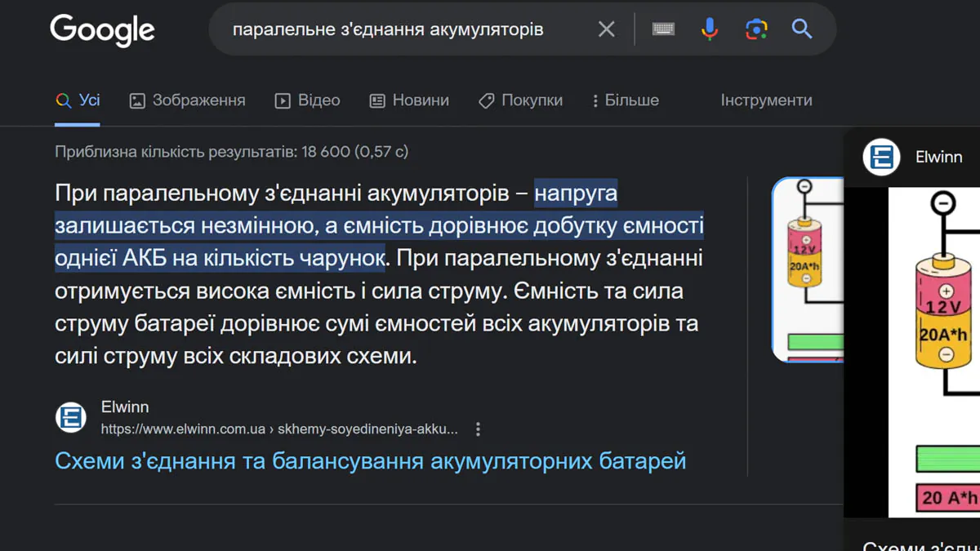
Task: Select the Усі results tab
Action: click(78, 100)
